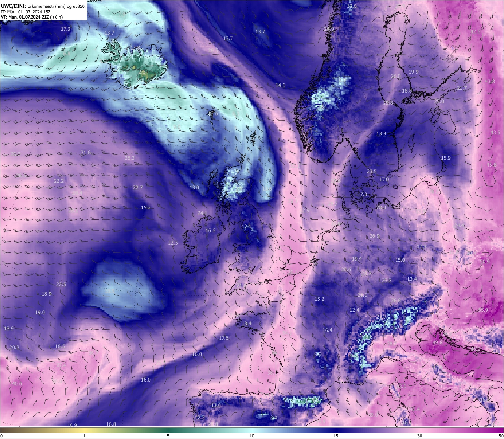This screenshot has width=504, height=439.
Task: Click the 20.2 value near the left edge
Action: pyautogui.click(x=14, y=347)
